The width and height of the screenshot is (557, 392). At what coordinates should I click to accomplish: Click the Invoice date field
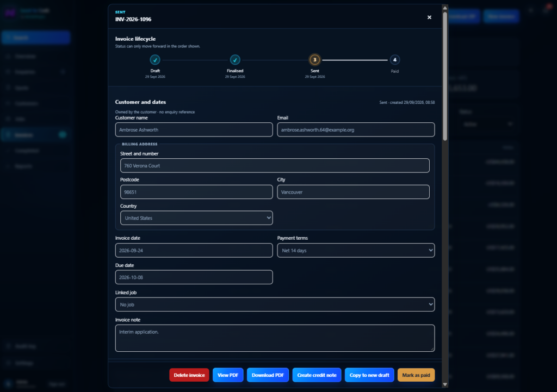[x=194, y=250]
